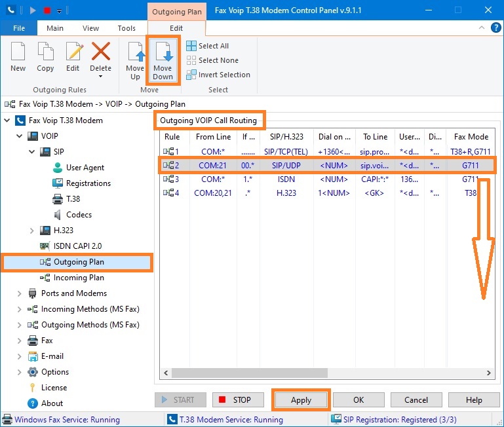Expand the H.323 tree node
Screen dimensions: 504x427
[x=32, y=231]
